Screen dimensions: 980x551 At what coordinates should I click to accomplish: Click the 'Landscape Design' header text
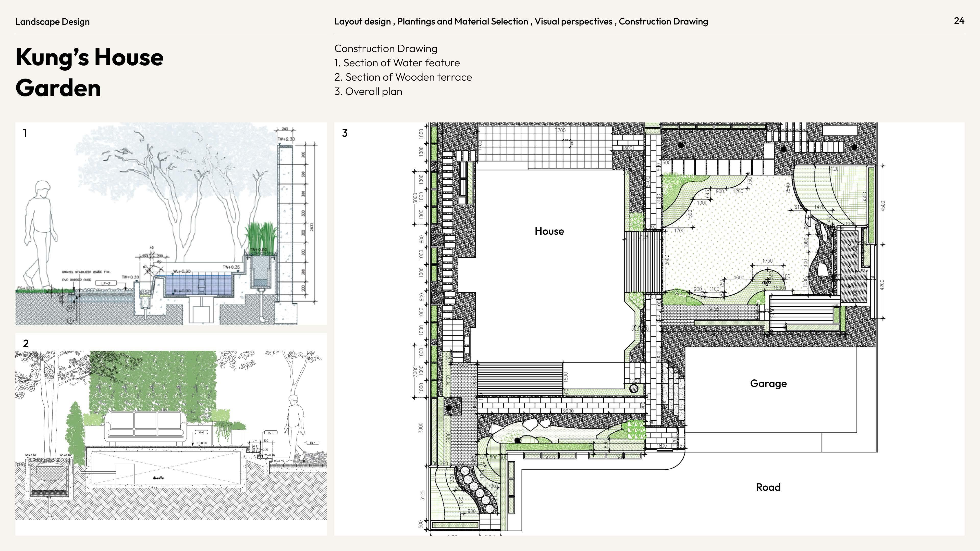click(x=53, y=22)
